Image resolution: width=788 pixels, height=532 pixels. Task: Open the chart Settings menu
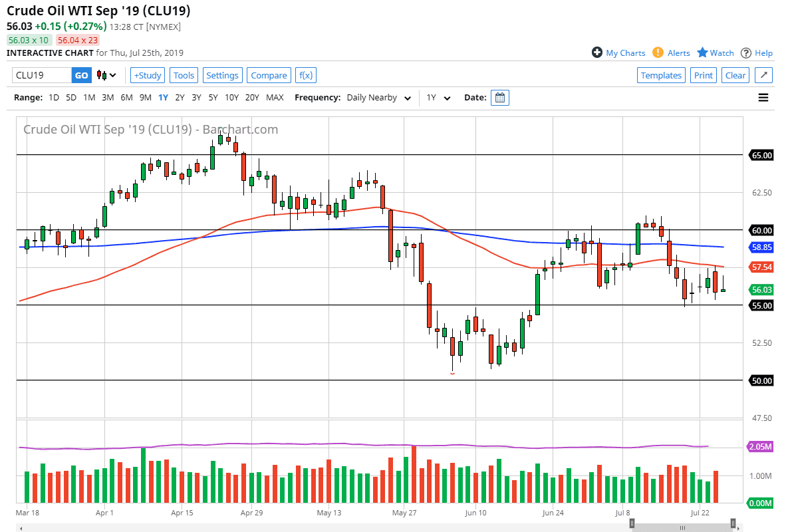(222, 75)
